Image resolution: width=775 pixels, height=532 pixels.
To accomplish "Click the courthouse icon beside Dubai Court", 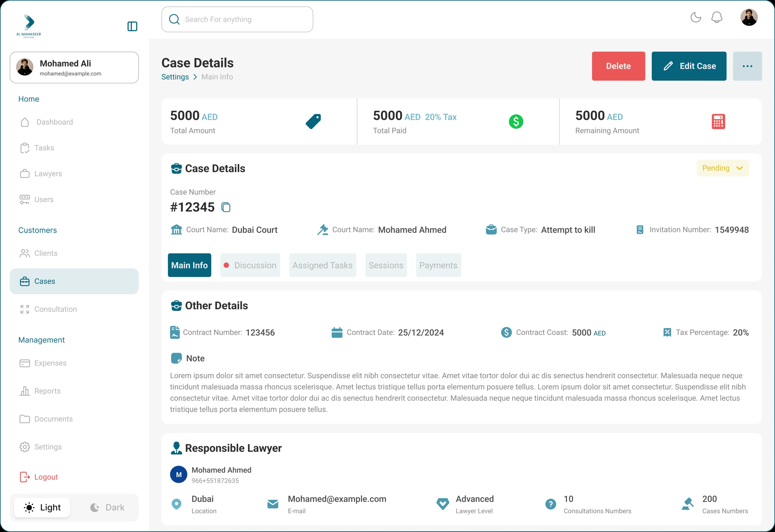I will (x=176, y=230).
